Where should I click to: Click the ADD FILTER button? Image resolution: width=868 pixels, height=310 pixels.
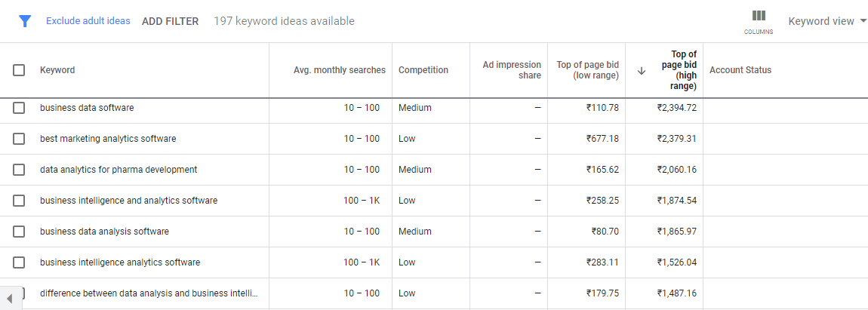tap(170, 21)
